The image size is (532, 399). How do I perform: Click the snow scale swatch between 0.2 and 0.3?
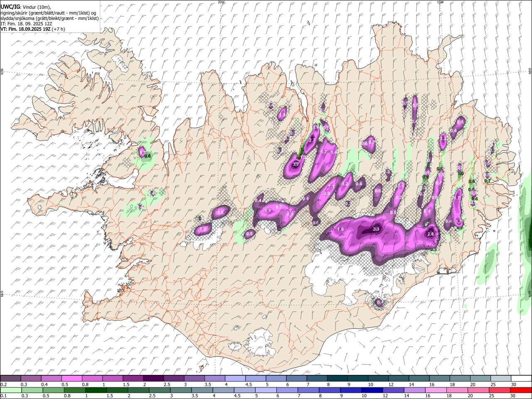coord(11,379)
